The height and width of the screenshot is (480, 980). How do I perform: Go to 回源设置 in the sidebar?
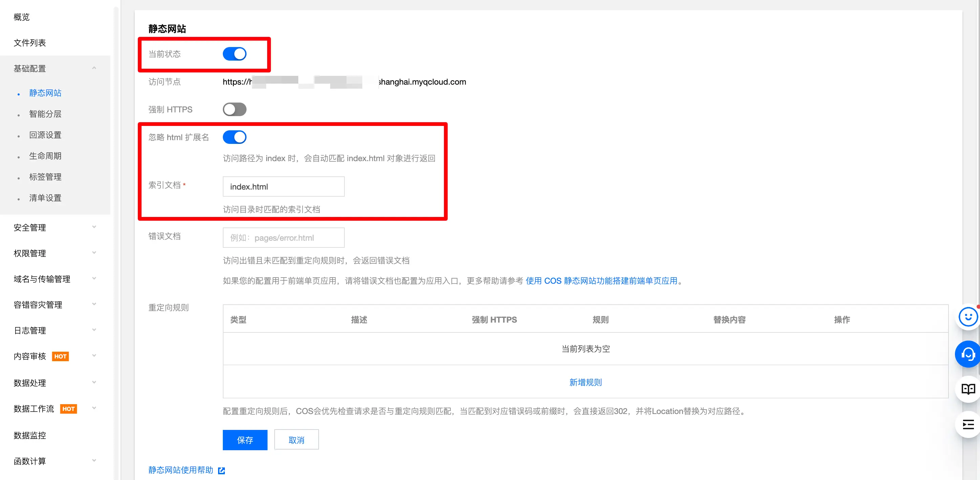coord(45,135)
